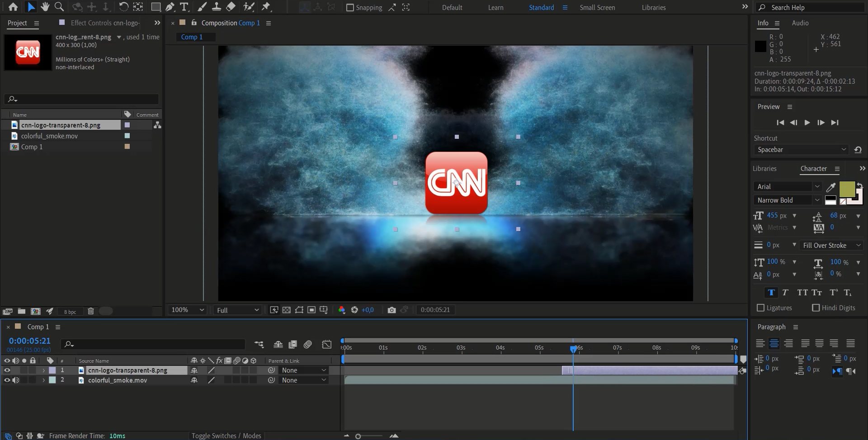Pick text color with the eyedropper
This screenshot has width=868, height=440.
830,187
